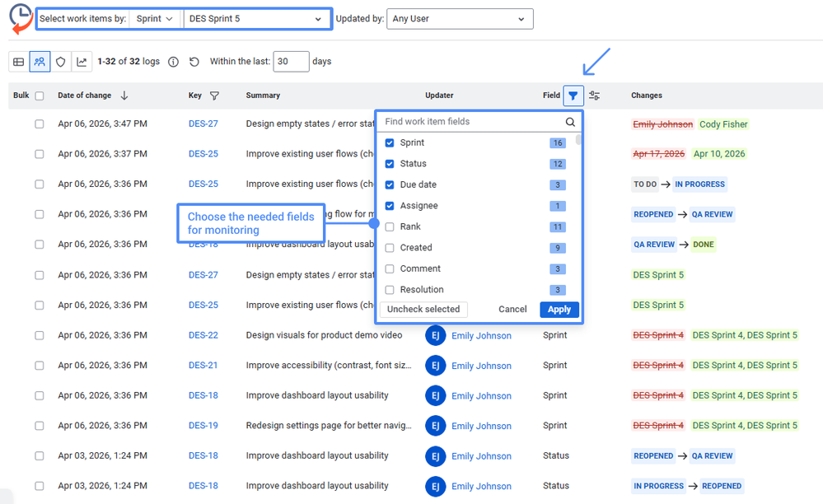
Task: Open the Field filter funnel icon
Action: (573, 96)
